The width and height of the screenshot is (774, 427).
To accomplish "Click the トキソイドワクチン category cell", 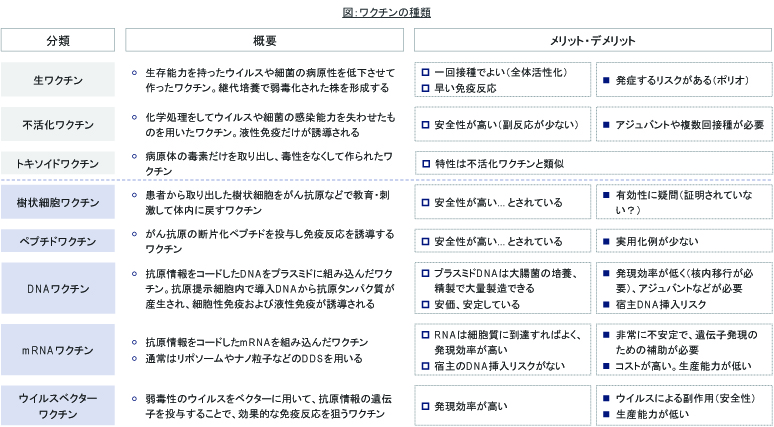I will (59, 163).
